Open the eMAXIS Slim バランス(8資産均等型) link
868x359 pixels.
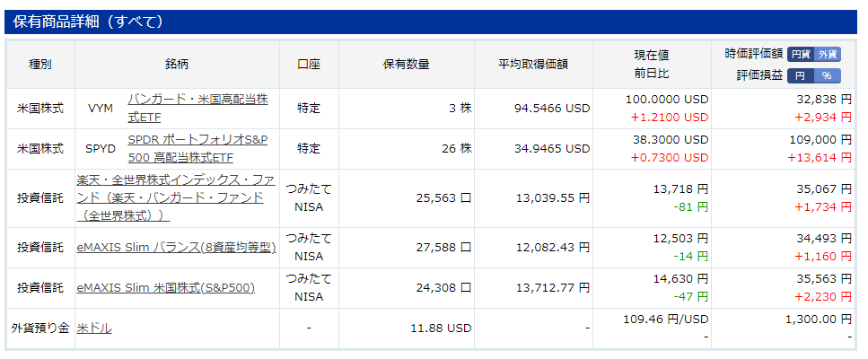coord(176,248)
